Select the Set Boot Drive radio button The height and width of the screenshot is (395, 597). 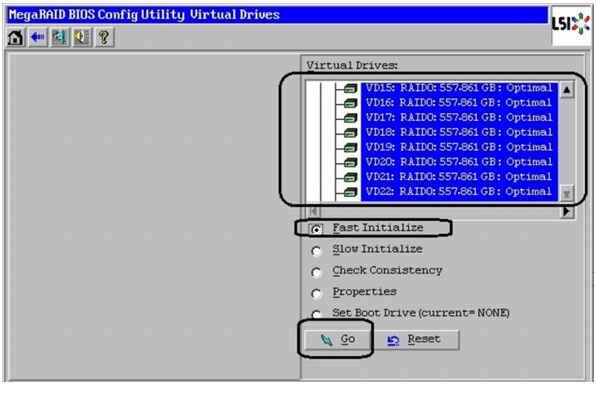(316, 314)
